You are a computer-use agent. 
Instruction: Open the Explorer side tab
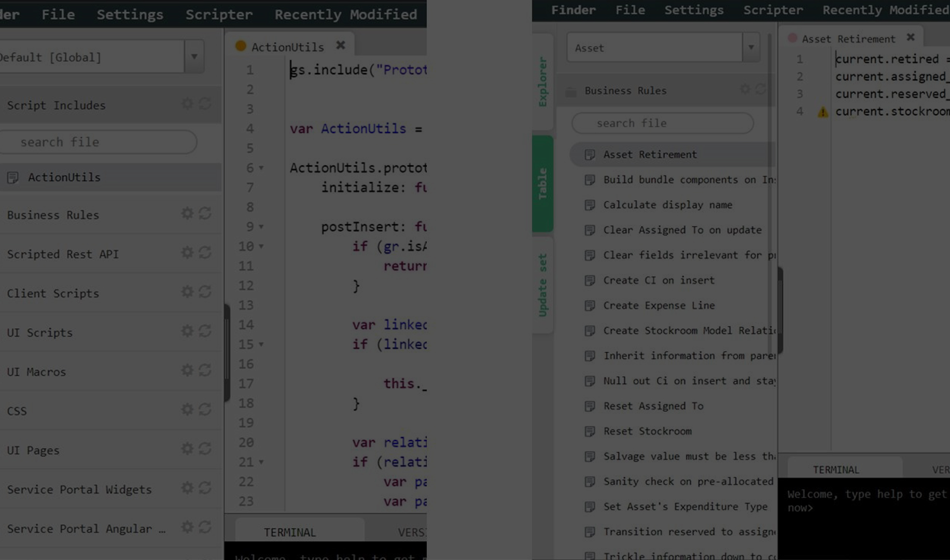pos(542,82)
